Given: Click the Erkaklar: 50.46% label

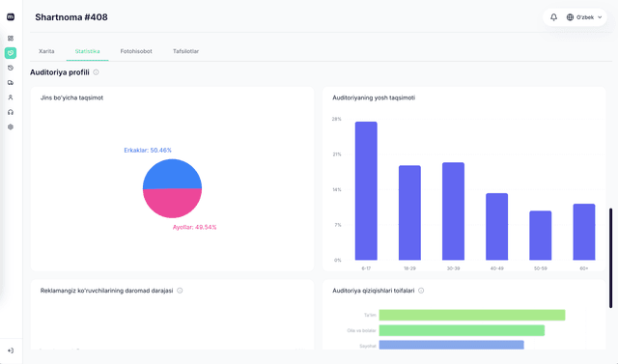Looking at the screenshot, I should pyautogui.click(x=148, y=150).
